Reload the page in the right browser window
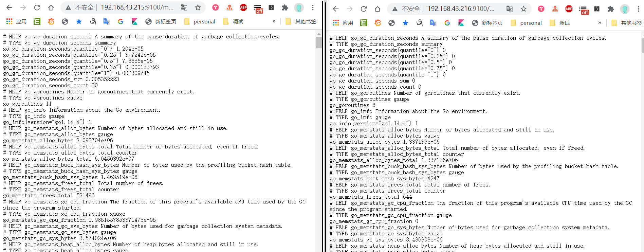Screen dimensions: 644x252 364,9
